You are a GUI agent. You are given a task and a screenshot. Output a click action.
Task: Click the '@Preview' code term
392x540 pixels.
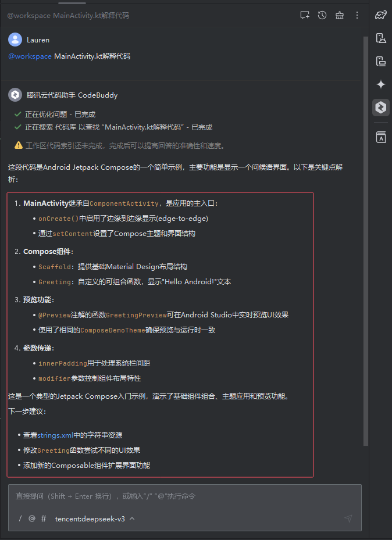(55, 315)
